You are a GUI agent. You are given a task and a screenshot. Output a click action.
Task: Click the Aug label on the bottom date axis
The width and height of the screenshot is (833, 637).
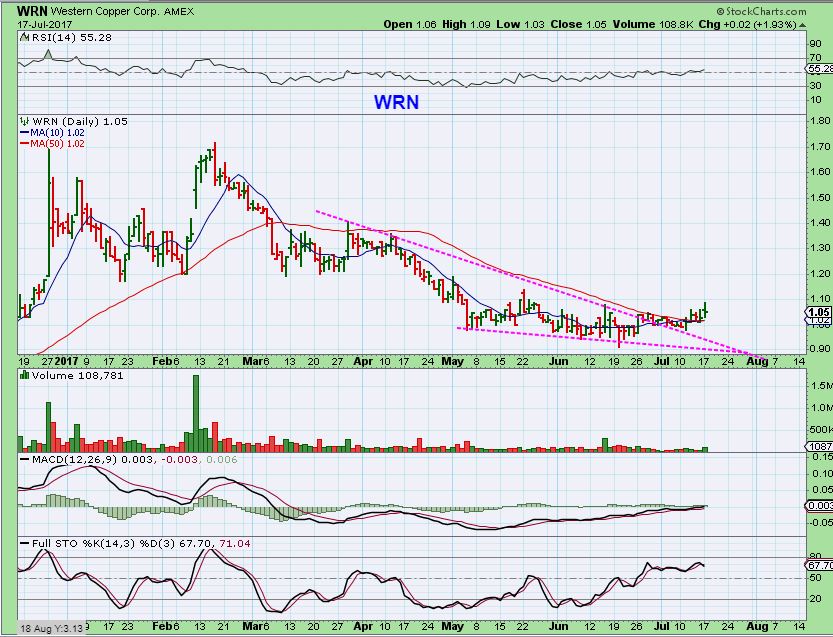coord(757,626)
